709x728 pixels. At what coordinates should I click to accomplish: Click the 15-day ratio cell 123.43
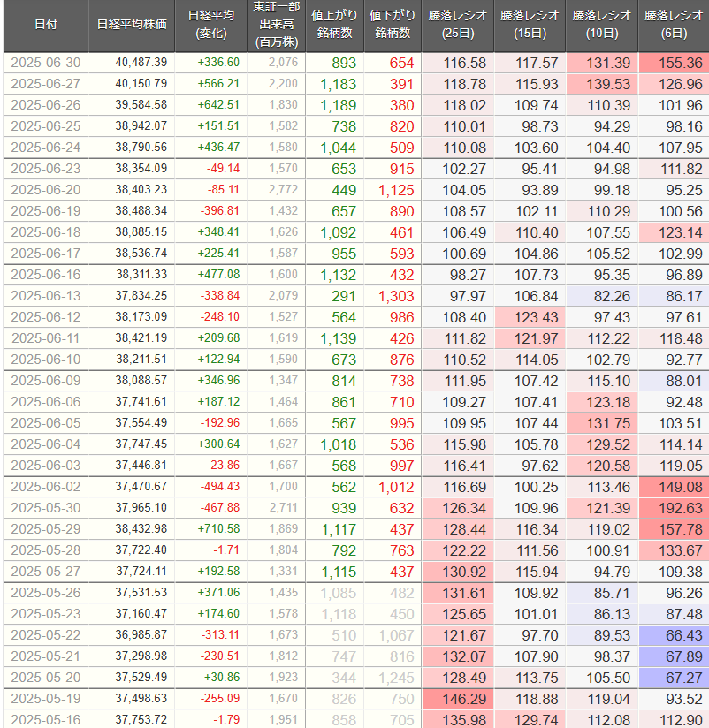[530, 317]
